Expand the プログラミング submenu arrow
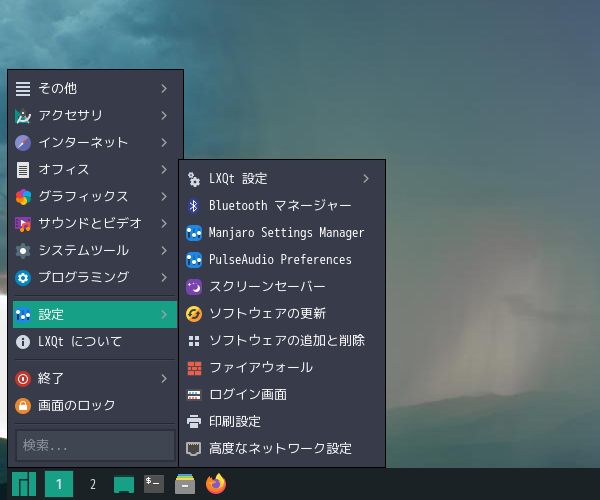600x500 pixels. [164, 277]
